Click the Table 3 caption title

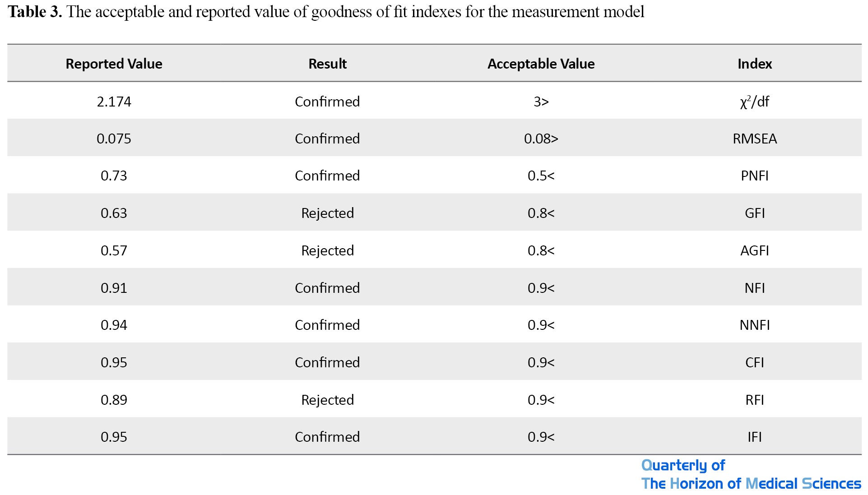pos(326,12)
